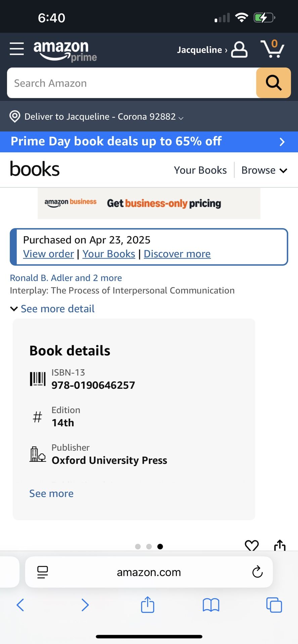Open the Your Books tab in header
Viewport: 298px width, 644px height.
[200, 170]
